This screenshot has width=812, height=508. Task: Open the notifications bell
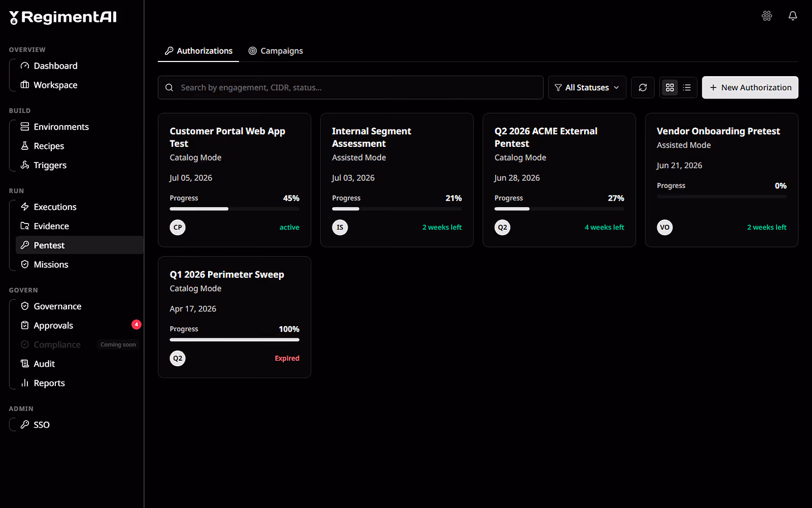(793, 16)
